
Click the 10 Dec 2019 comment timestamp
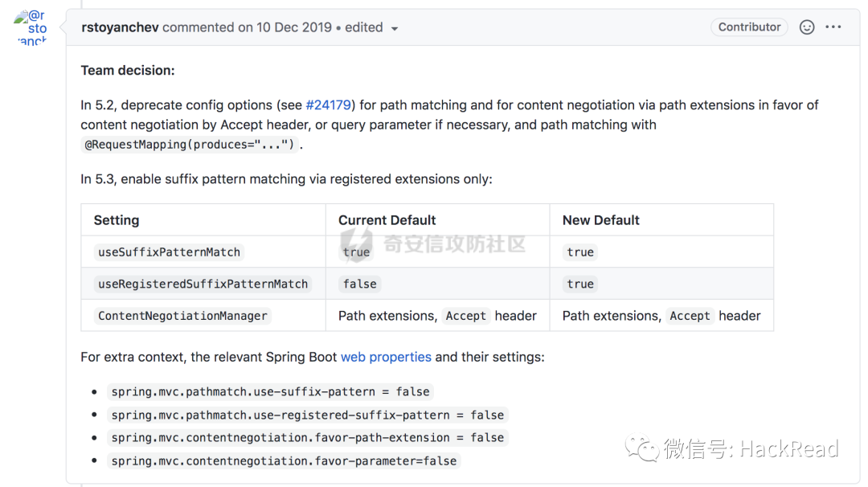294,27
